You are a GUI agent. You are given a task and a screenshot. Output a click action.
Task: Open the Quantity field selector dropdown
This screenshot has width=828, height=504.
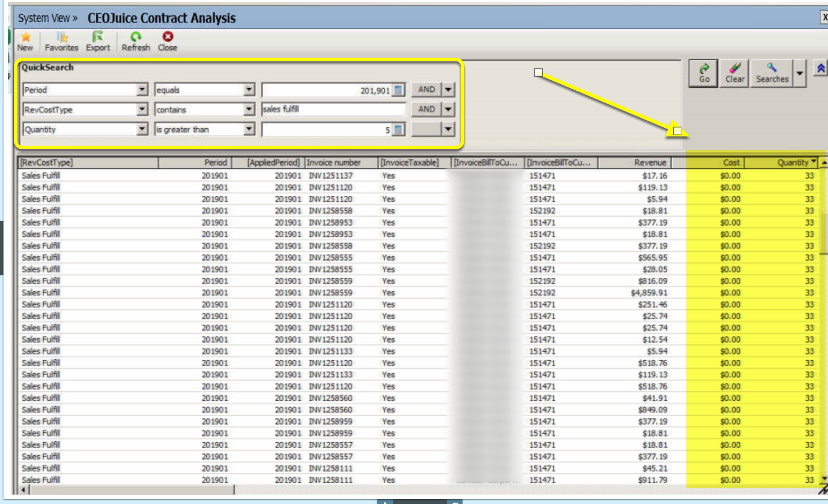pos(142,129)
